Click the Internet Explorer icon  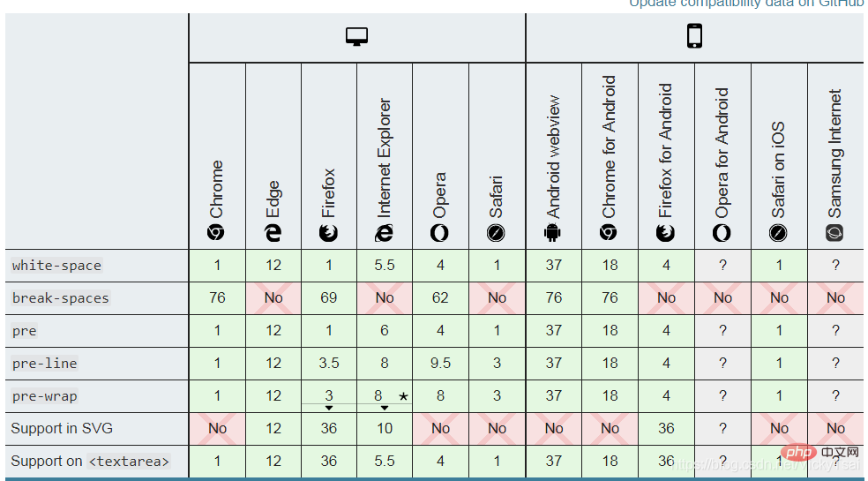tap(385, 233)
